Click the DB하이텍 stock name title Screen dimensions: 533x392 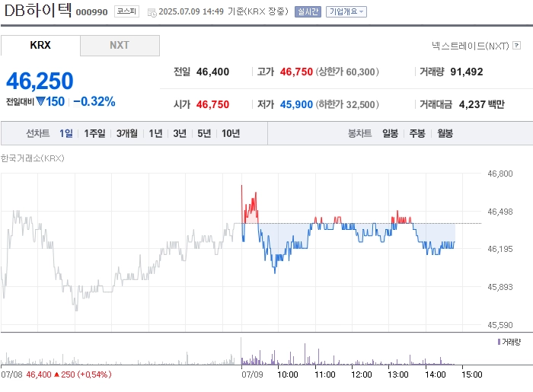coord(38,11)
